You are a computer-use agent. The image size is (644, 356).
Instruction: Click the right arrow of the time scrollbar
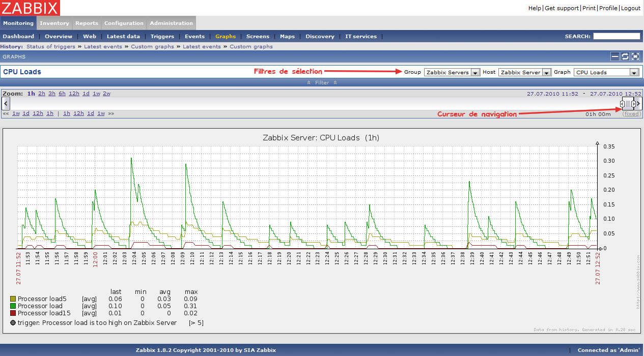(638, 104)
